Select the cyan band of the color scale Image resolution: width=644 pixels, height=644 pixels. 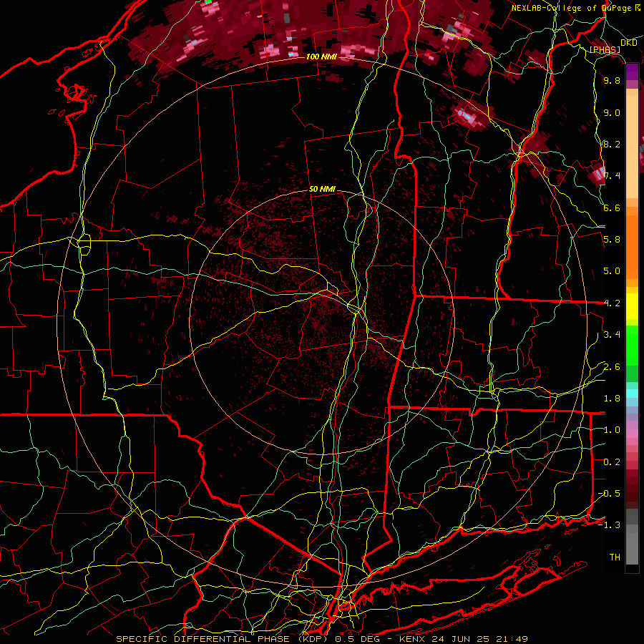coord(632,394)
